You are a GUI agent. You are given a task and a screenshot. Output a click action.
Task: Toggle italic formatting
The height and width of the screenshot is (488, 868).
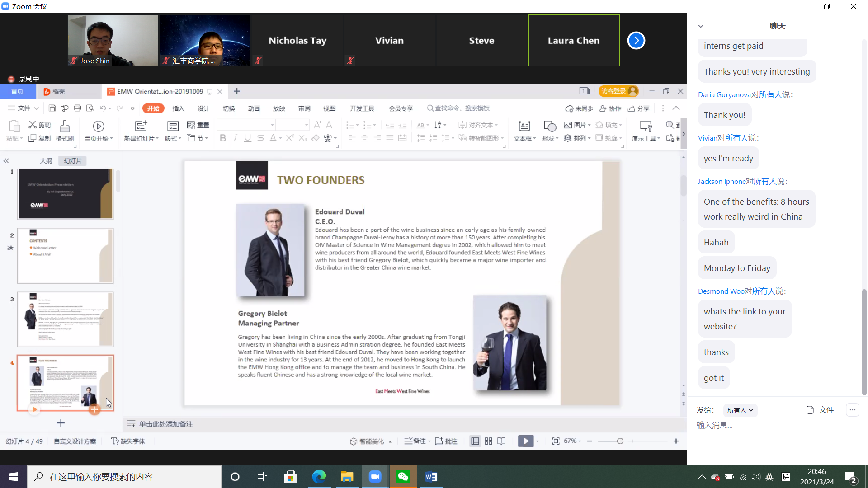click(235, 138)
